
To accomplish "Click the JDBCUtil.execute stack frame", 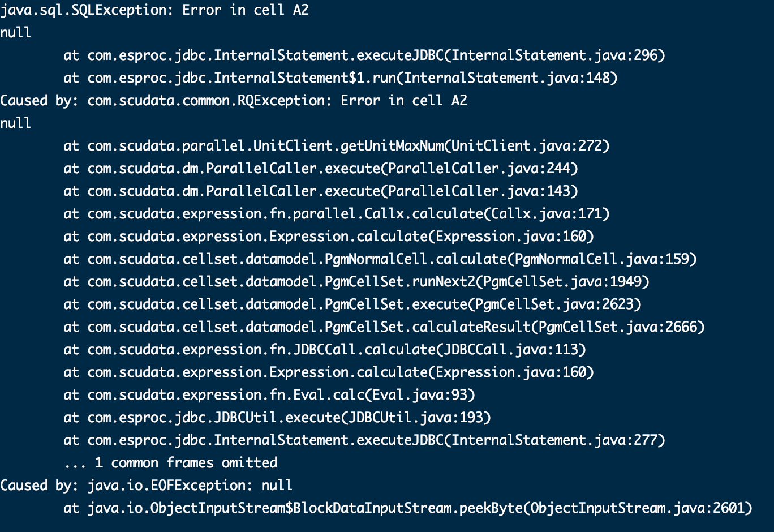I will point(277,418).
